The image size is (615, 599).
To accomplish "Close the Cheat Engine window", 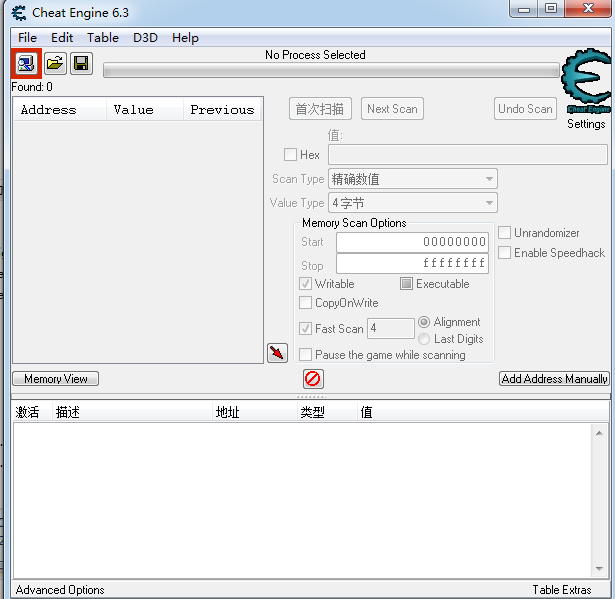I will click(x=588, y=9).
